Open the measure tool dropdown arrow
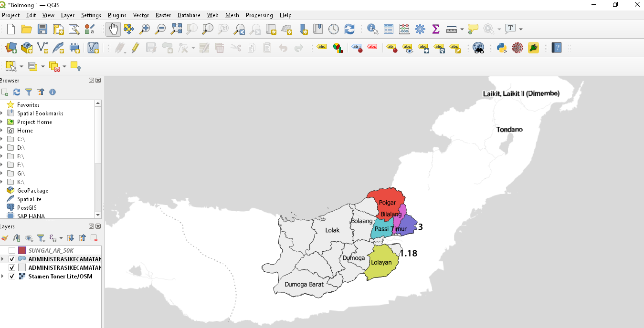Viewport: 644px width, 328px height. 462,30
